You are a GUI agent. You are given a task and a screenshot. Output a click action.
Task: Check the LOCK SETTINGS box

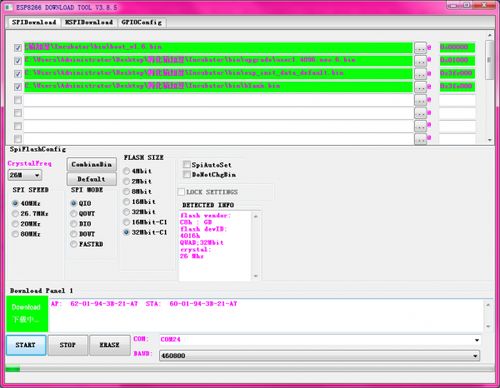click(x=181, y=192)
